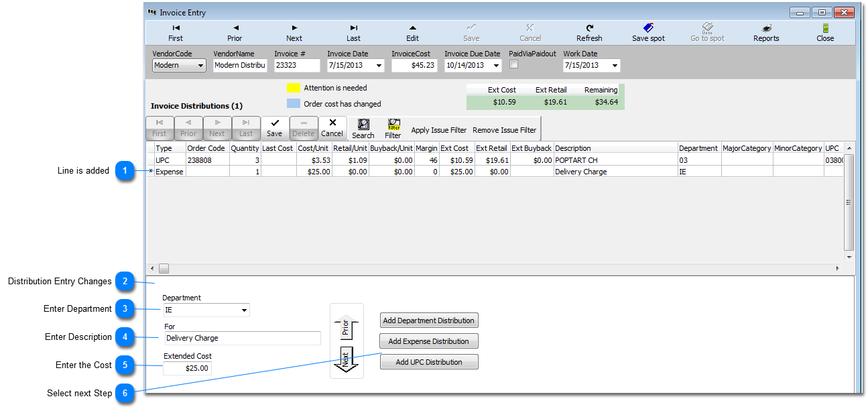Viewport: 868px width, 411px height.
Task: Expand the VendorCode dropdown
Action: pyautogui.click(x=200, y=66)
